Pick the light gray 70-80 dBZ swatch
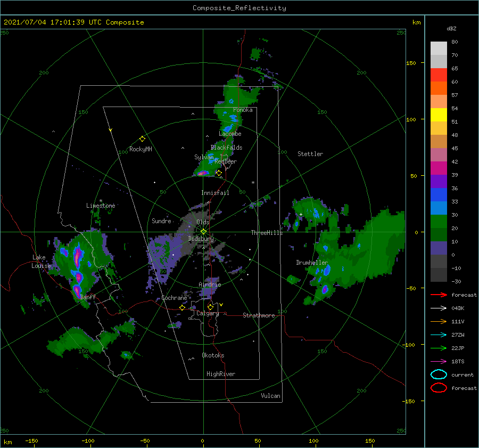Screen dimensions: 479x448 coord(439,48)
